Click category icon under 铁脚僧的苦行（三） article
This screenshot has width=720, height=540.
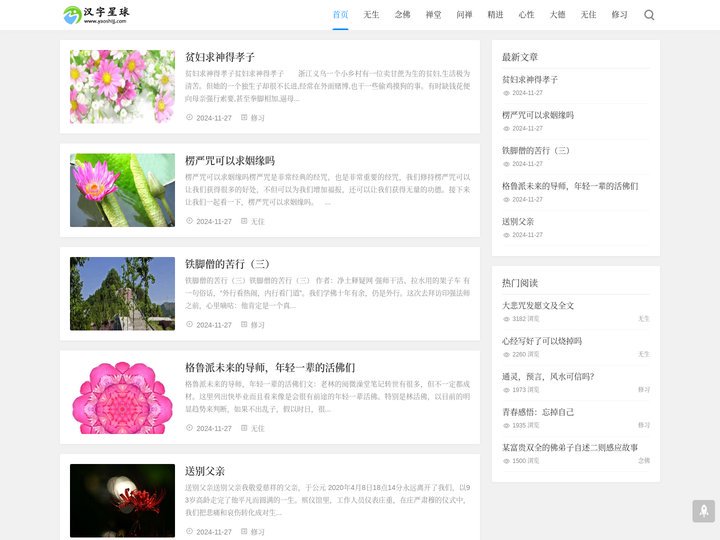click(x=244, y=324)
